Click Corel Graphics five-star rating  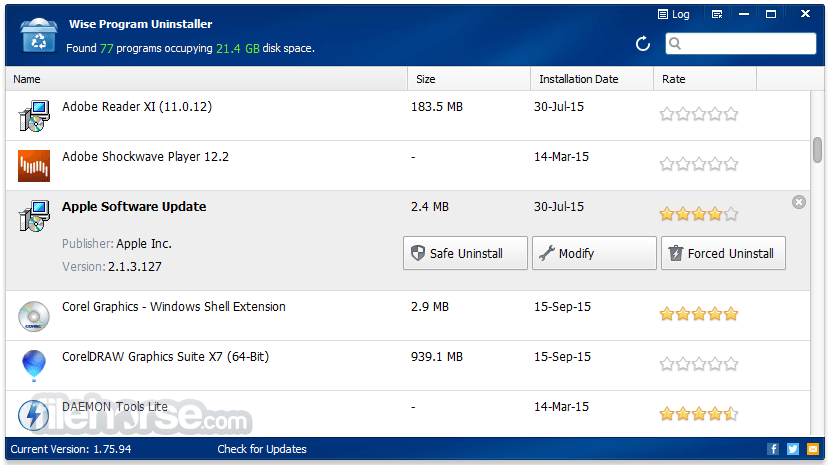pyautogui.click(x=698, y=314)
